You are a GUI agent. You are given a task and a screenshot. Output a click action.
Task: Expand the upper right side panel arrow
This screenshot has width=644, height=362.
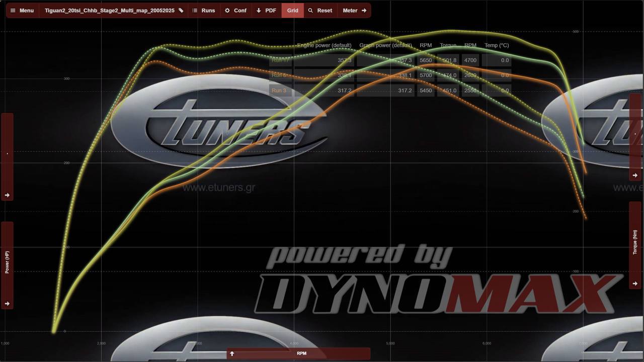[x=635, y=175]
